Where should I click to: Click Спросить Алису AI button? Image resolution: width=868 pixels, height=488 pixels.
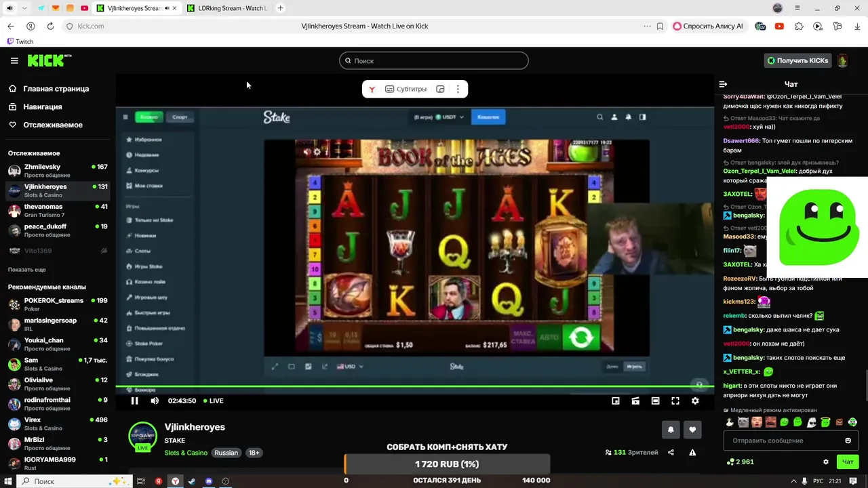point(707,26)
